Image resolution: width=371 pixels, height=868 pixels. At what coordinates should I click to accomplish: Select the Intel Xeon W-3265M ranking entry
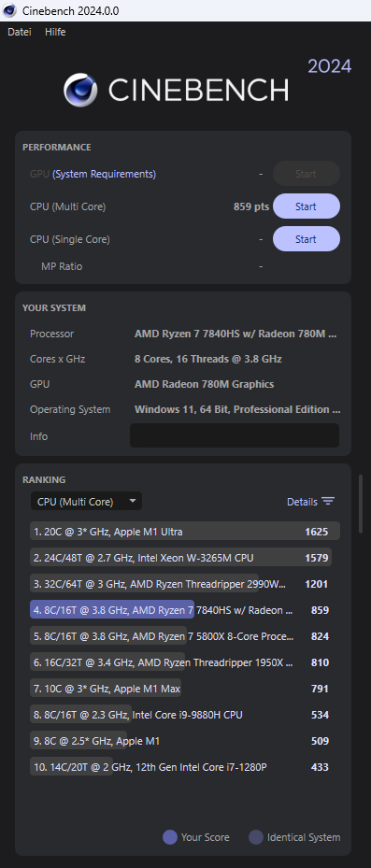point(185,558)
